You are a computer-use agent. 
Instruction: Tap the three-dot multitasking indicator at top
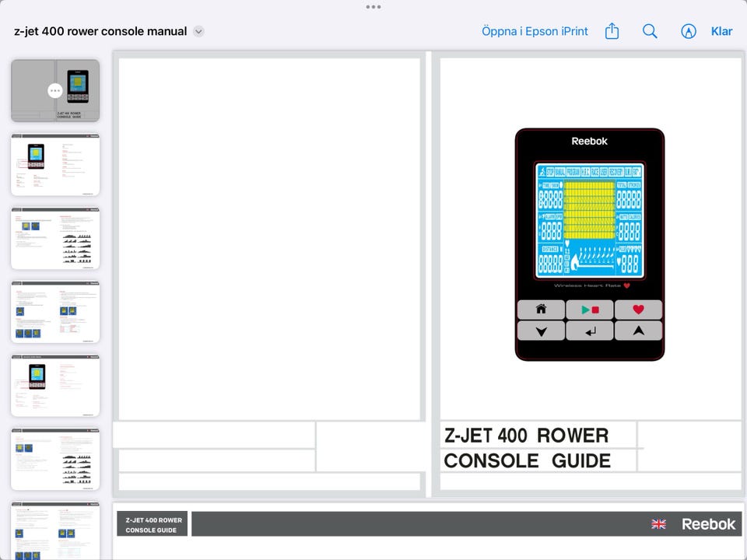click(373, 7)
